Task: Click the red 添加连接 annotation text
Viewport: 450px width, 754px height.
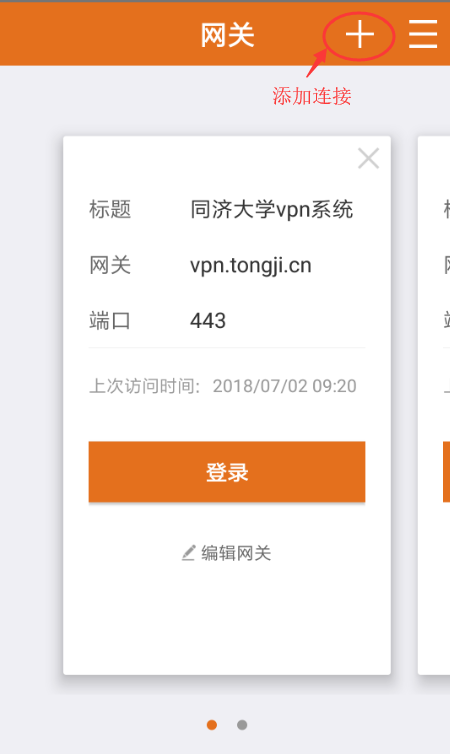Action: [x=312, y=96]
